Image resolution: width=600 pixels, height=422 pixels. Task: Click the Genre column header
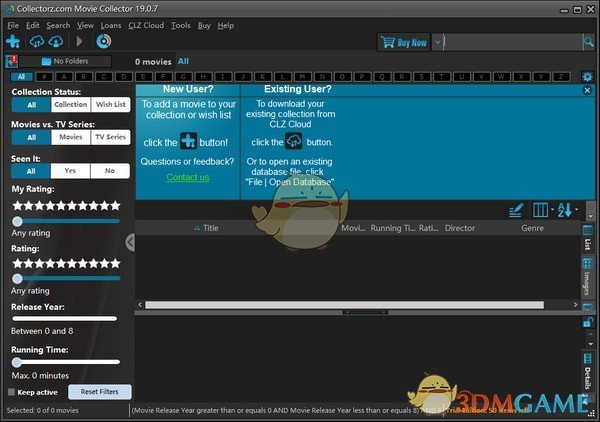click(532, 228)
